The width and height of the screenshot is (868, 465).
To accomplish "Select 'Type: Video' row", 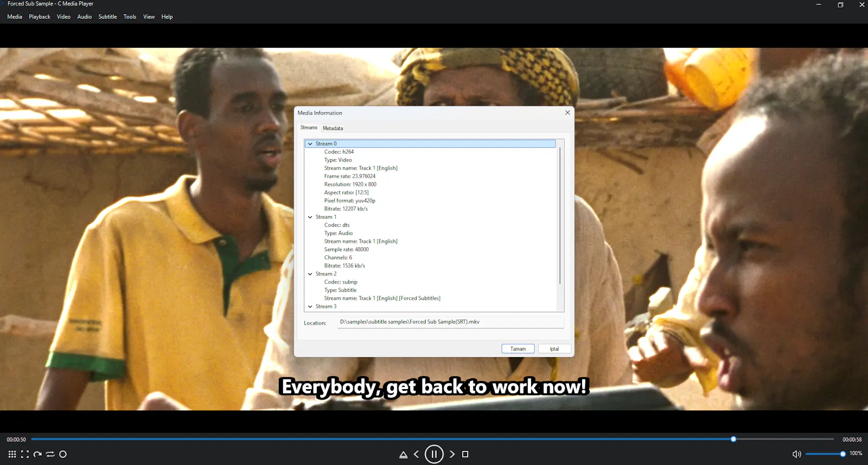I will pyautogui.click(x=338, y=160).
